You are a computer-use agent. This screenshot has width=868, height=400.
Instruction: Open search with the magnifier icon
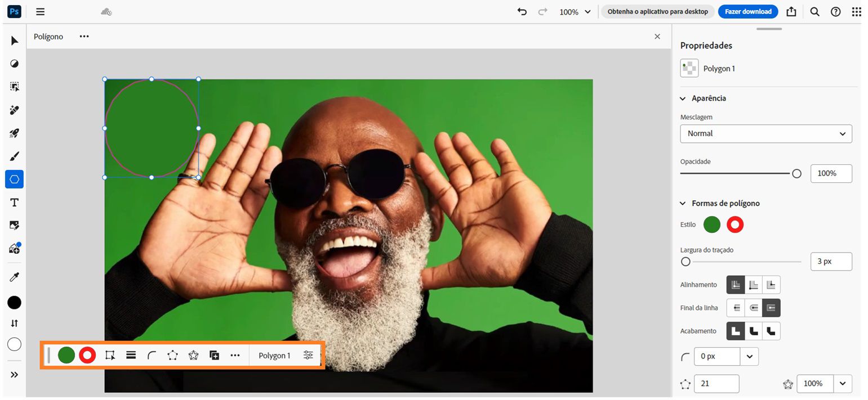click(x=814, y=11)
